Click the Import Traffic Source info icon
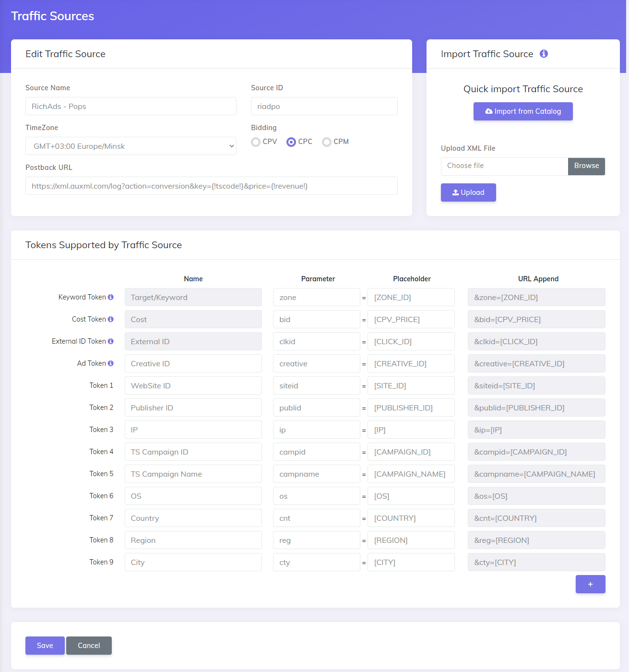 pos(544,54)
